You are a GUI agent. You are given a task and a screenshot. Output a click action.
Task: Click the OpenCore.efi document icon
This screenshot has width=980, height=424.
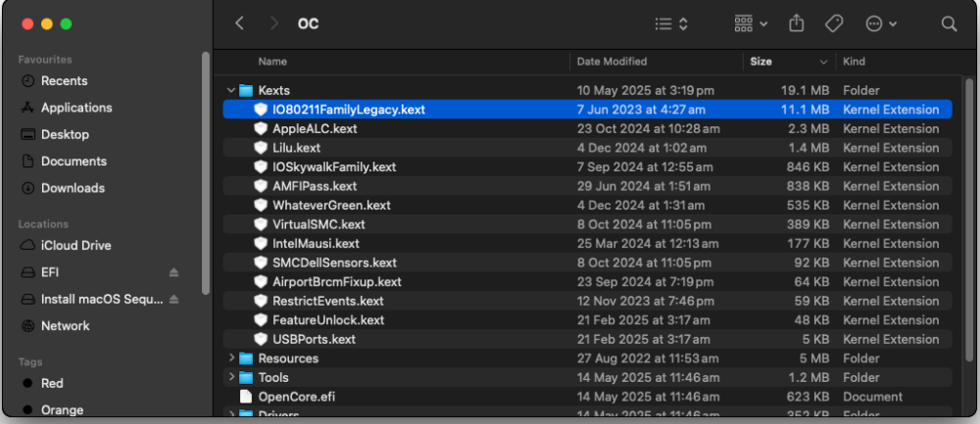246,397
